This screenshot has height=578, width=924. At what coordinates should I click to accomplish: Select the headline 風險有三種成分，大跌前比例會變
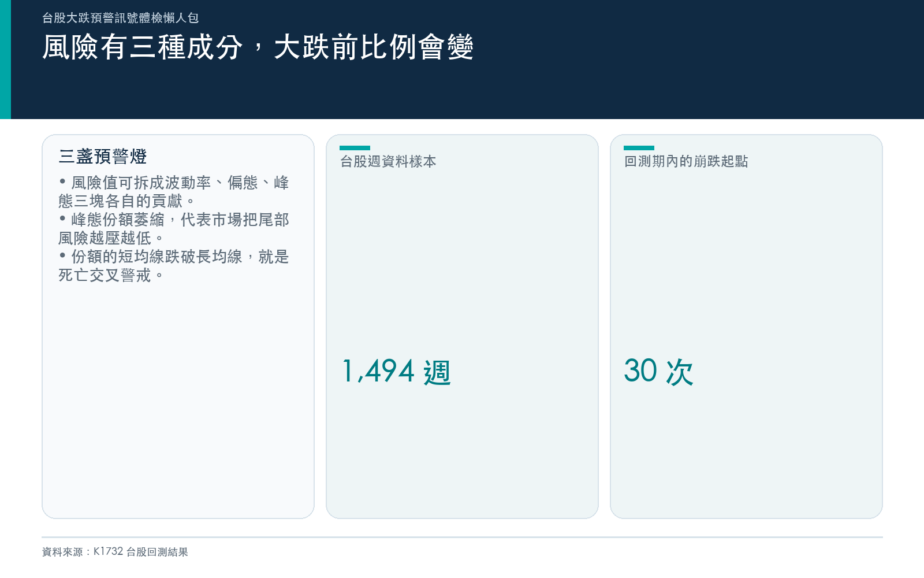point(258,47)
